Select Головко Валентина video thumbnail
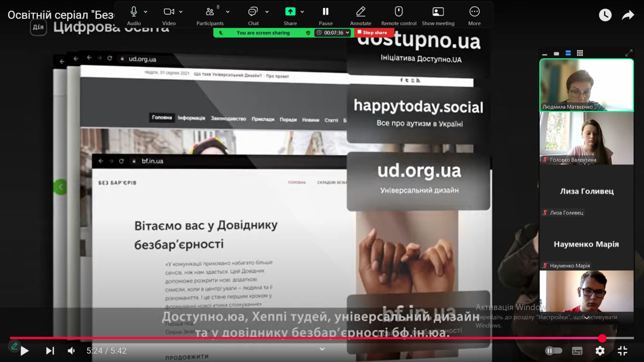Image resolution: width=644 pixels, height=362 pixels. 586,138
